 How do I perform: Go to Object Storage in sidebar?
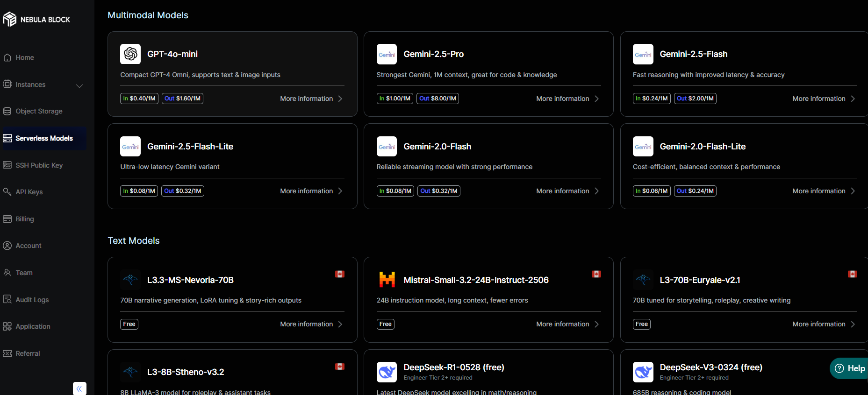[39, 111]
